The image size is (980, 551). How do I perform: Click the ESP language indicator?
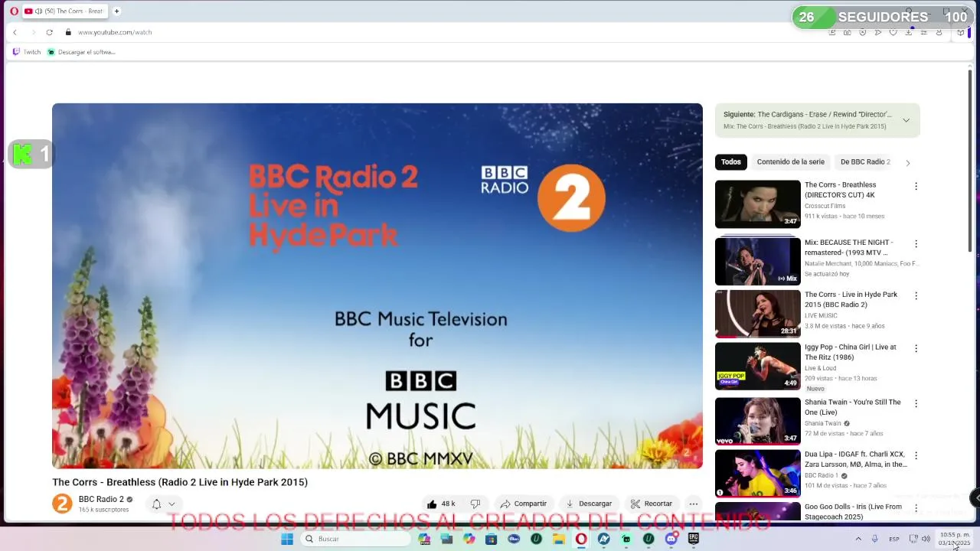point(893,539)
